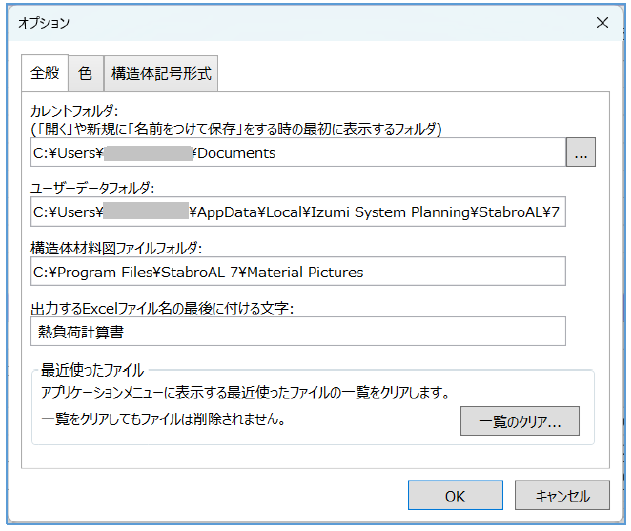Image resolution: width=631 pixels, height=531 pixels.
Task: Close the オプション dialog with X
Action: point(602,22)
